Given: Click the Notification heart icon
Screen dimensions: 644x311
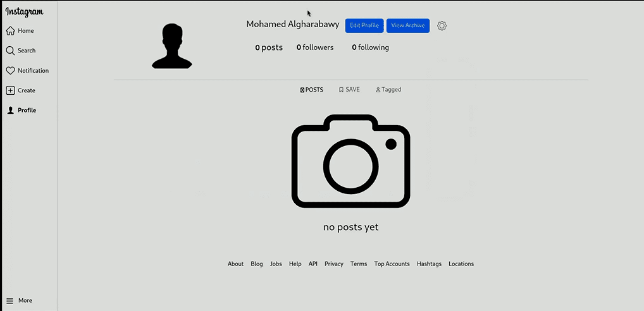Looking at the screenshot, I should coord(10,71).
